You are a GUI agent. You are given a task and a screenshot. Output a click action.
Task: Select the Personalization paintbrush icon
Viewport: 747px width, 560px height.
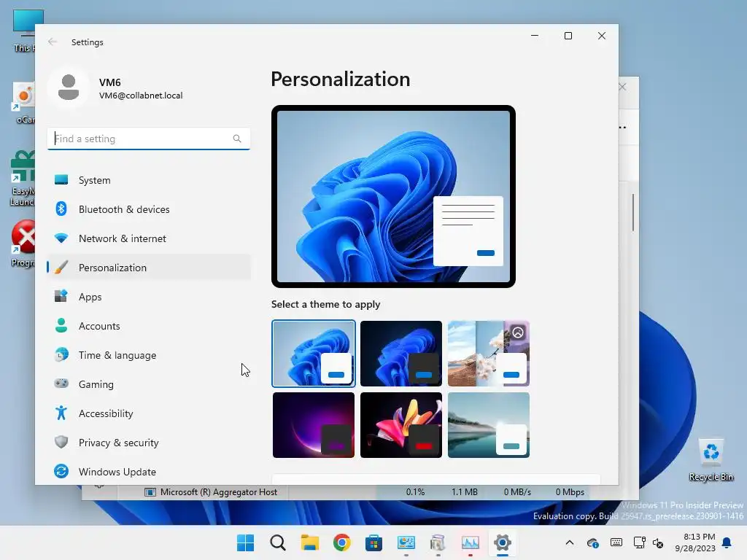61,268
